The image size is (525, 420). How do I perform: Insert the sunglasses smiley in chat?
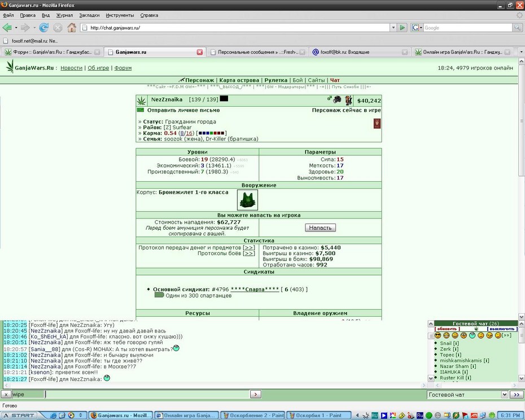(x=438, y=335)
